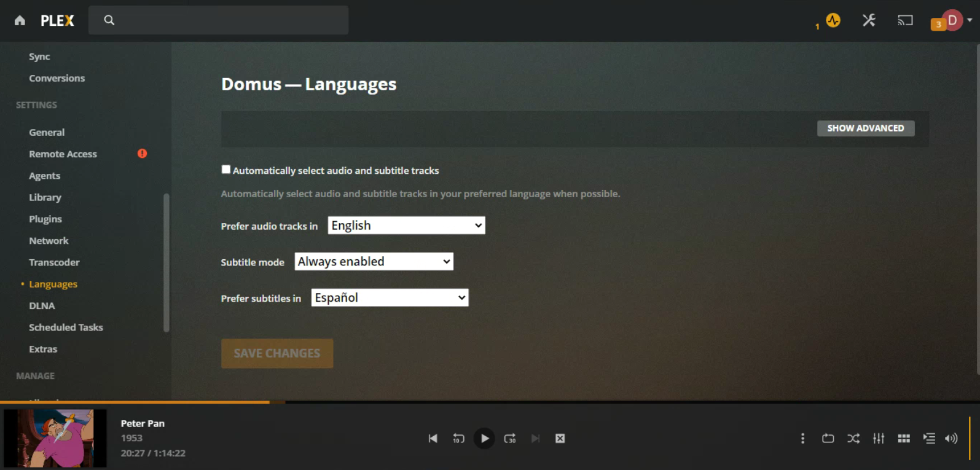Click the Show Advanced button
980x470 pixels.
(866, 128)
